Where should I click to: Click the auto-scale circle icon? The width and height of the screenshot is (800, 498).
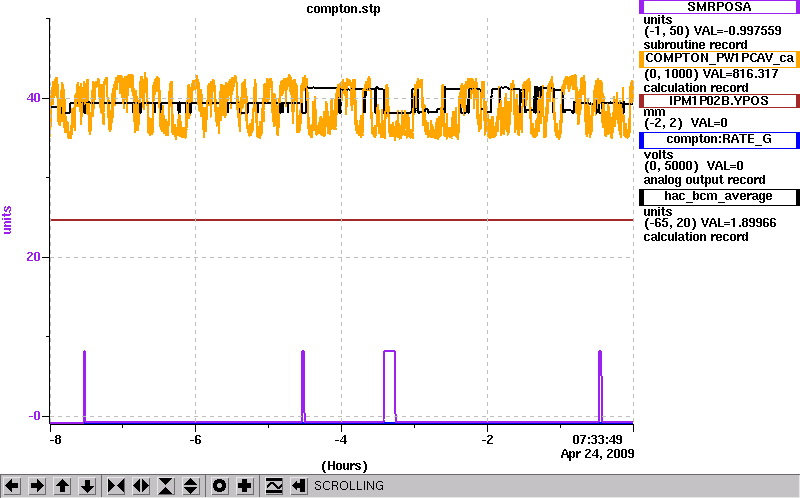219,486
